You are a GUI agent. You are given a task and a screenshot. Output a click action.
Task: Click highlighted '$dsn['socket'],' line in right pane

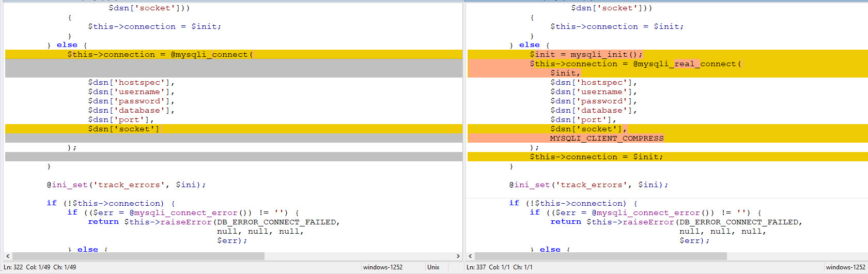[x=668, y=129]
